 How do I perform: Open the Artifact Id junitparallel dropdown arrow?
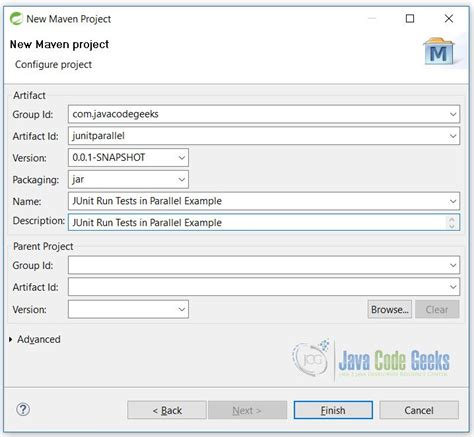pyautogui.click(x=453, y=136)
